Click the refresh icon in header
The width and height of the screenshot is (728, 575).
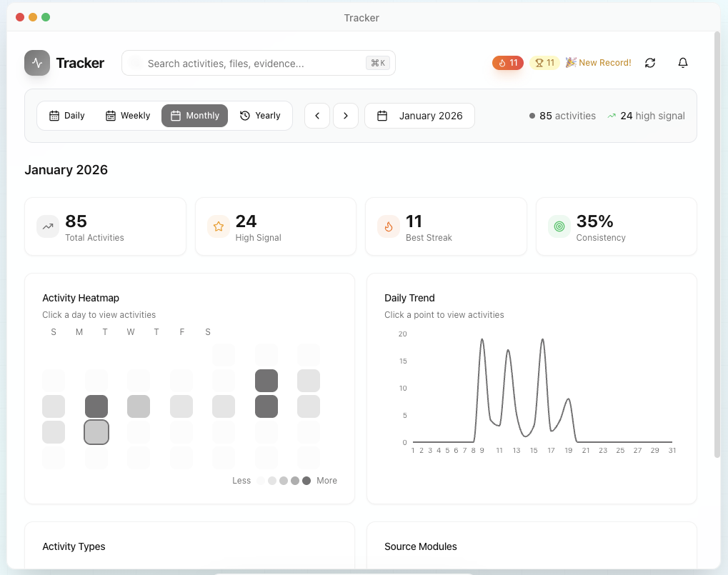click(x=650, y=63)
